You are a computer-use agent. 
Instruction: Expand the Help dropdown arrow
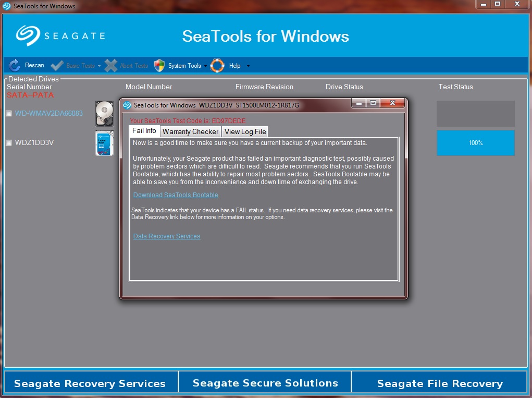pos(248,66)
